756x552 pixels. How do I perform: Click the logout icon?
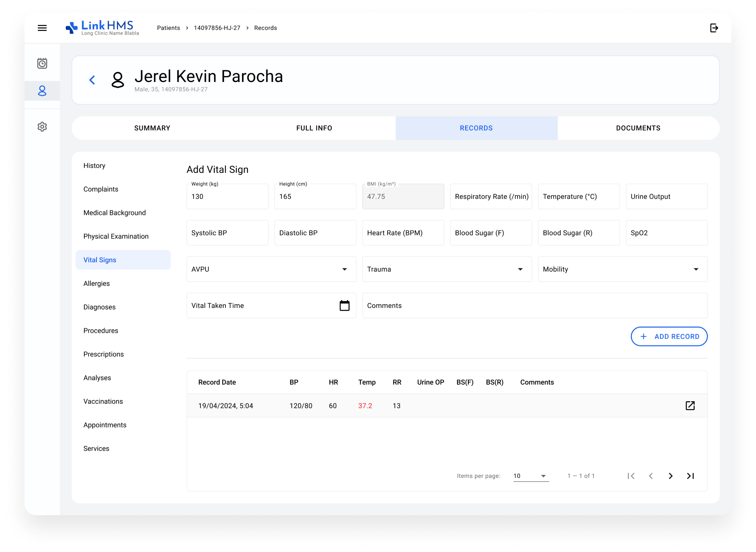(x=714, y=28)
